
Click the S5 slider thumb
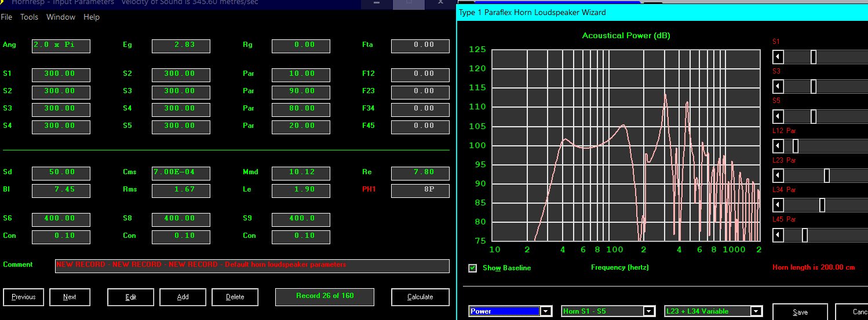click(814, 116)
